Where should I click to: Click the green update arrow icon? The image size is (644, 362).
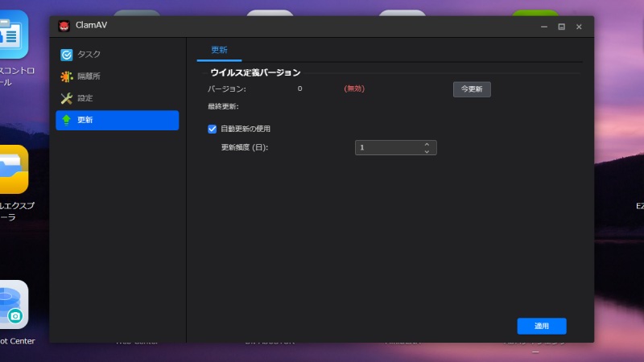coord(66,120)
